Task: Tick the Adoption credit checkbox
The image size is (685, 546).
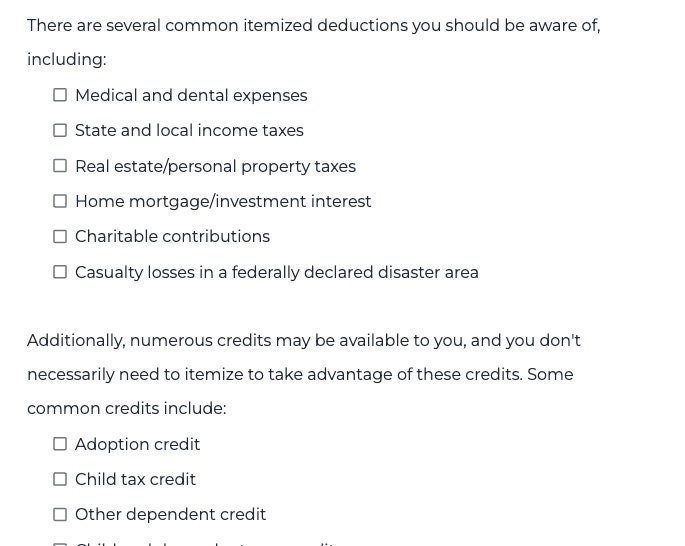Action: click(60, 444)
